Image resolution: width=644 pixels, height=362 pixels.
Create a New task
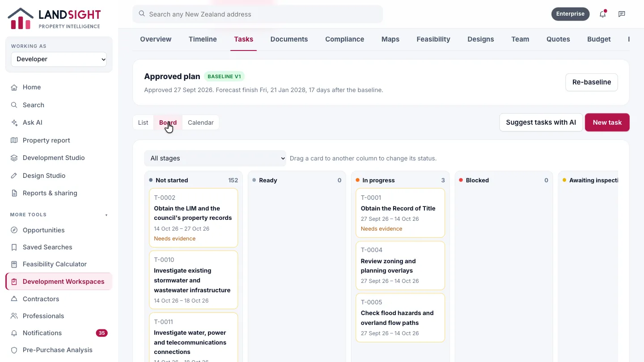click(x=607, y=122)
